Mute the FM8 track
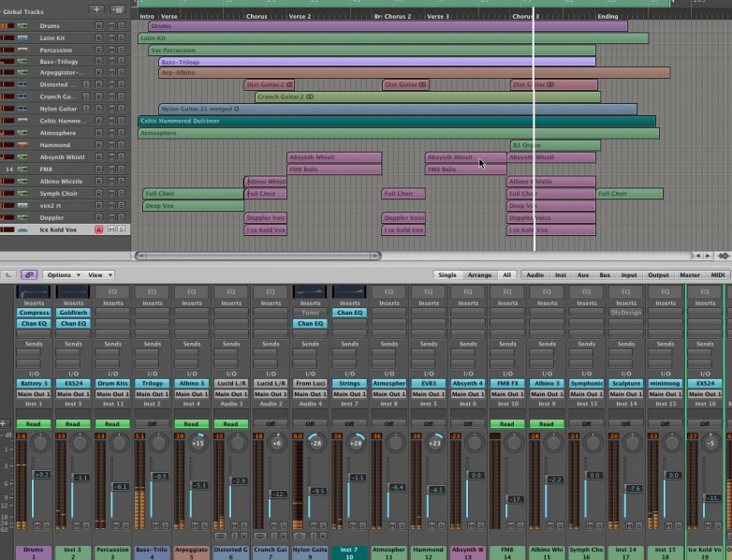Screen dimensions: 732x560 pos(111,169)
